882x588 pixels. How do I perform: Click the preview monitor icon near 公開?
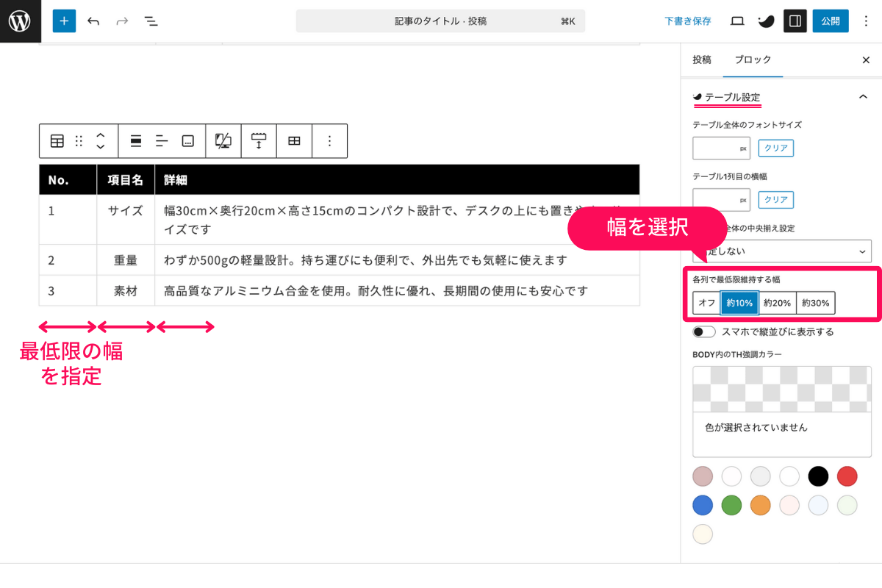(x=736, y=21)
